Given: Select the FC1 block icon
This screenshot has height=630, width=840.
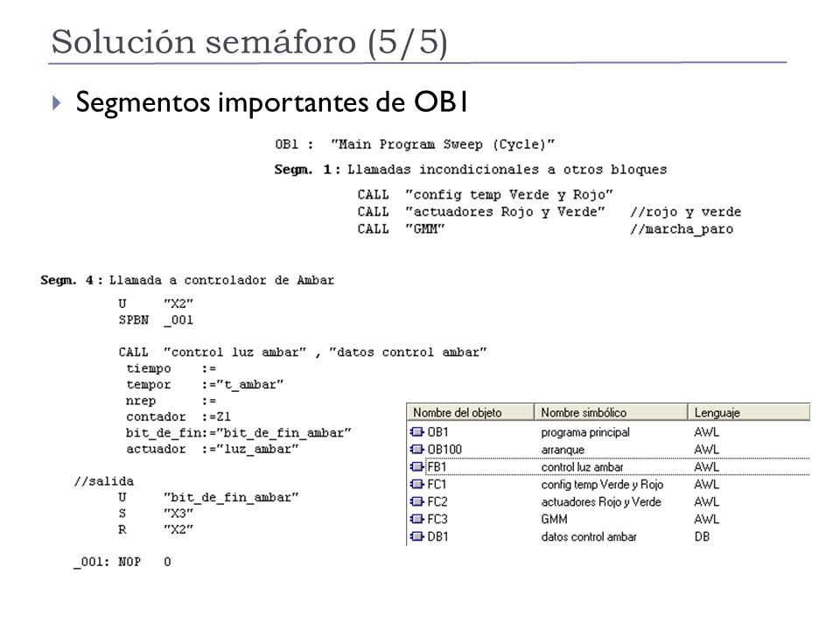Looking at the screenshot, I should (416, 484).
